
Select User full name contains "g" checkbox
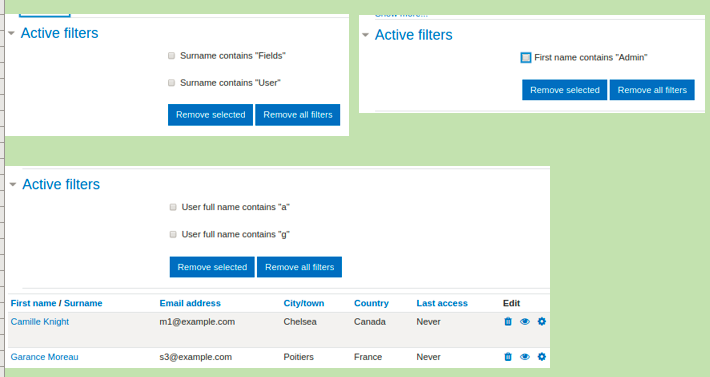pos(173,234)
